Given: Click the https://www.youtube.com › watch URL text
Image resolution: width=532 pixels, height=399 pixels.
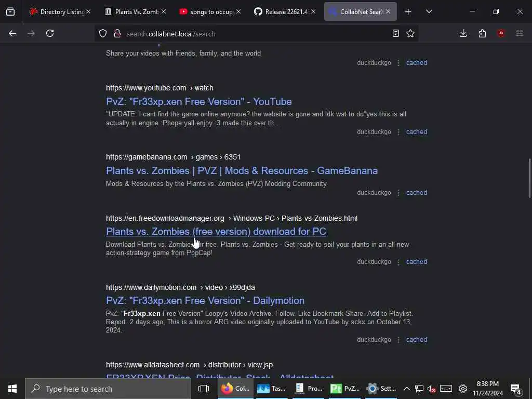Looking at the screenshot, I should tap(159, 88).
